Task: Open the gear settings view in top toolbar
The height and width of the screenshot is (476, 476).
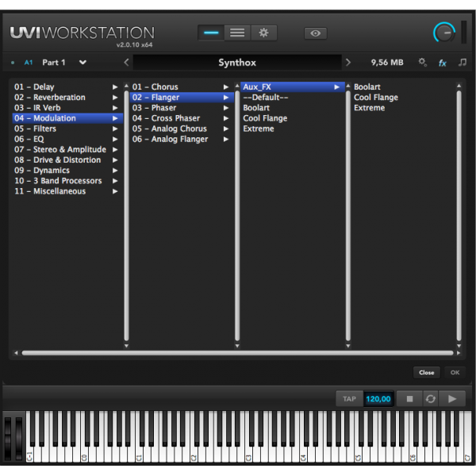Action: click(x=263, y=33)
